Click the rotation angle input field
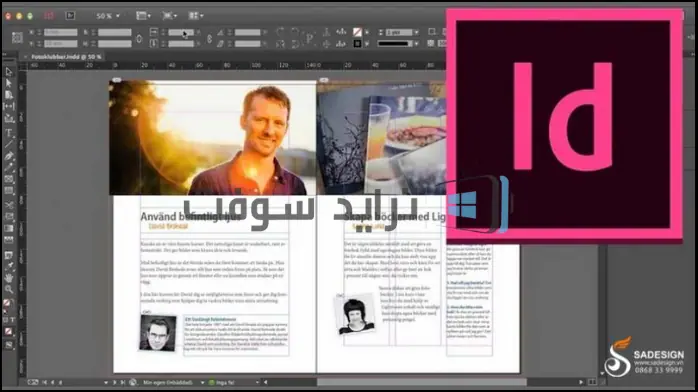Screen dimensions: 698x392 coord(248,32)
